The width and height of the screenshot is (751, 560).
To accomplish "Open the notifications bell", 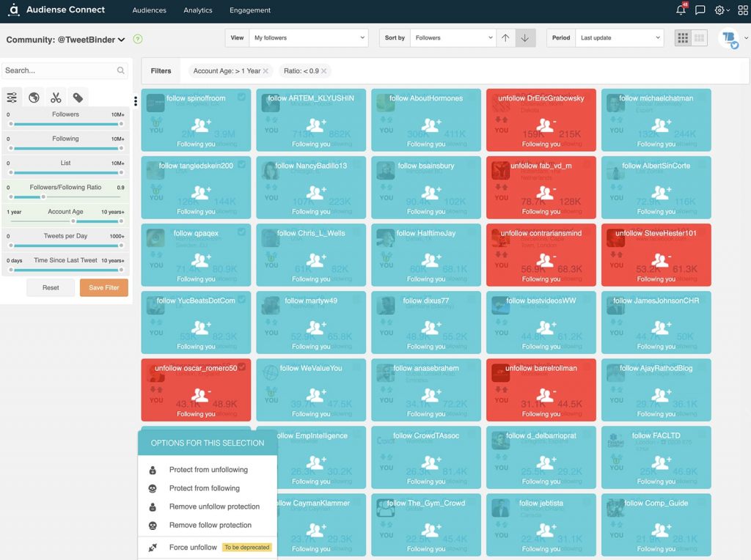I will (x=681, y=10).
